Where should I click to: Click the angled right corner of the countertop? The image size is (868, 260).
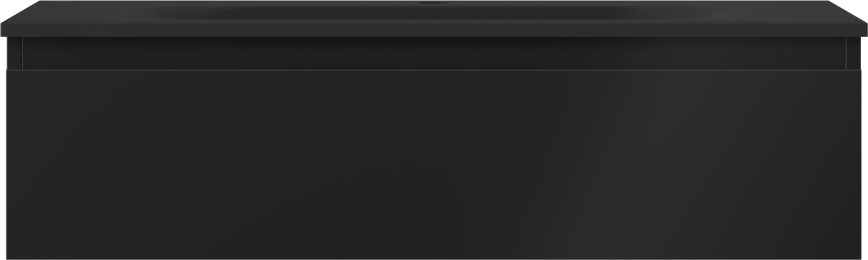coord(848,11)
